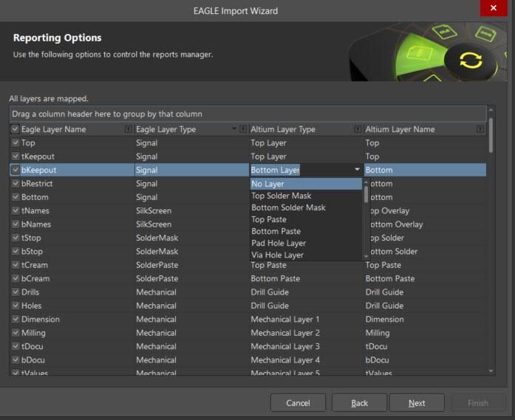Pick Top Paste in the open dropdown list

point(306,219)
